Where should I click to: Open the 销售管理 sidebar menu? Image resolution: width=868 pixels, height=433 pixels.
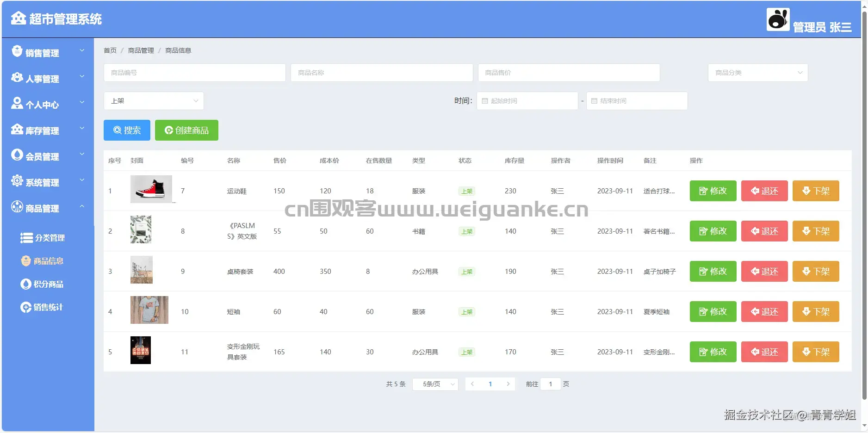coord(48,51)
